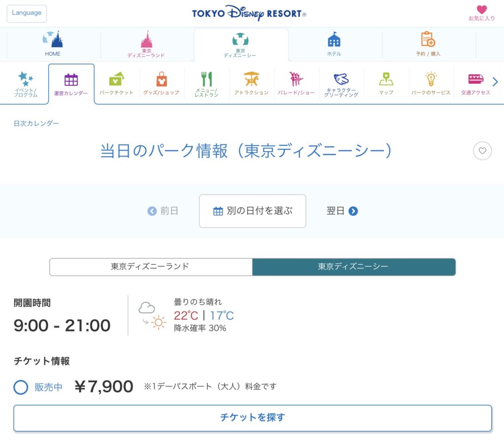Viewport: 504px width, 447px height.
Task: Open the お気に入り heart favorites icon
Action: point(481,13)
